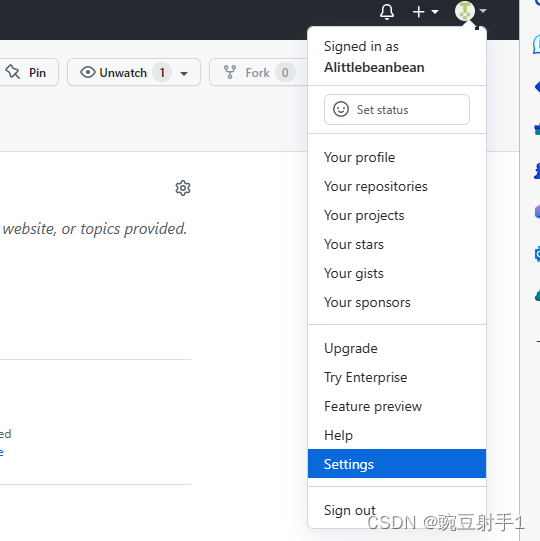Click the smiley icon in Set status
The height and width of the screenshot is (541, 540).
(x=341, y=109)
